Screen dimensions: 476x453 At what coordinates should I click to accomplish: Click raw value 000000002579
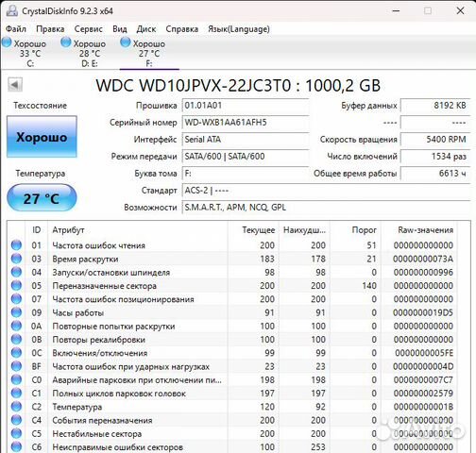[423, 394]
